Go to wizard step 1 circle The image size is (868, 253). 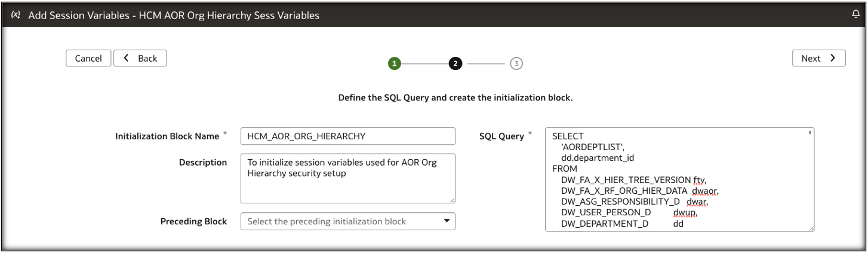[395, 63]
